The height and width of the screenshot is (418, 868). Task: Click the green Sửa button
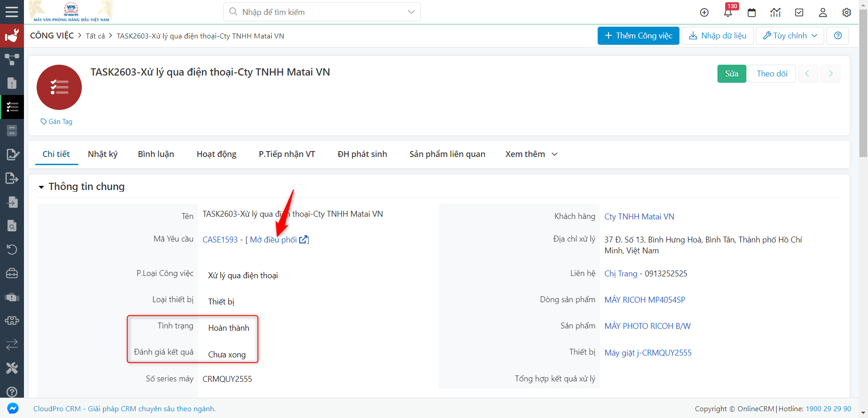(x=732, y=74)
